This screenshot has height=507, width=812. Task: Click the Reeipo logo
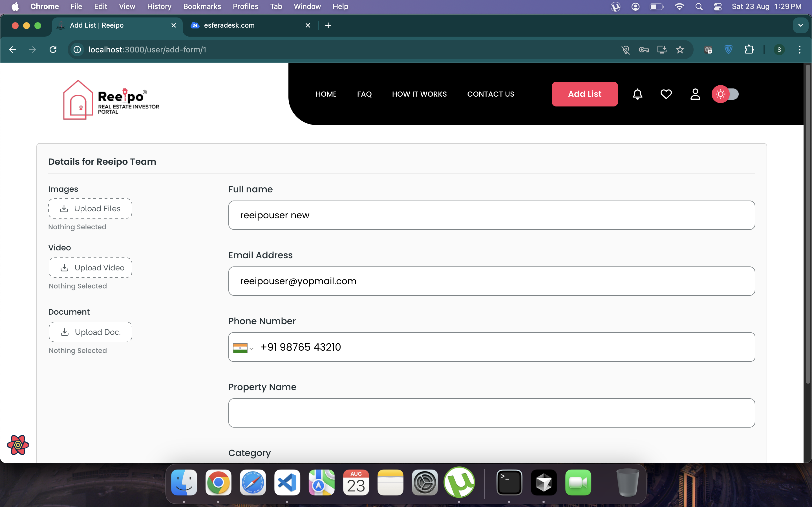point(111,100)
